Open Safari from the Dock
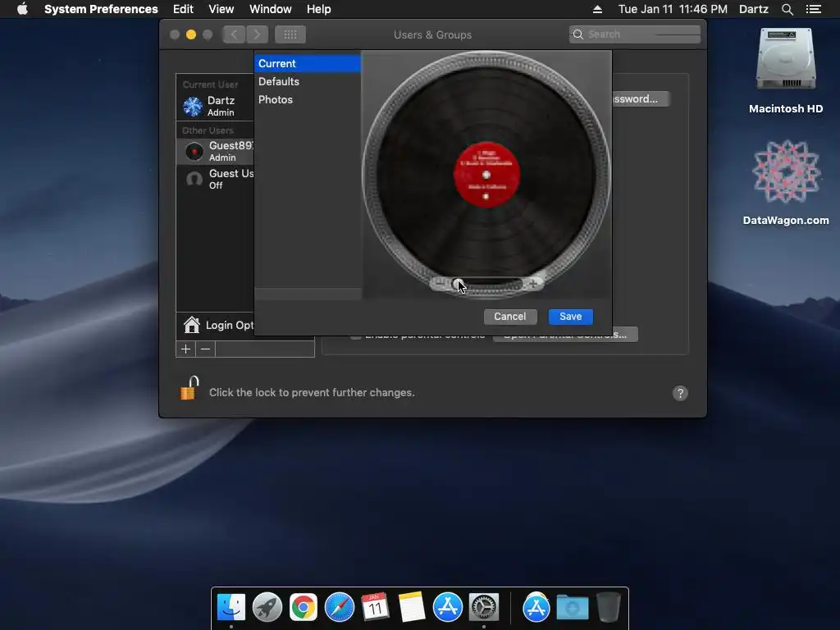The height and width of the screenshot is (630, 840). click(x=339, y=607)
